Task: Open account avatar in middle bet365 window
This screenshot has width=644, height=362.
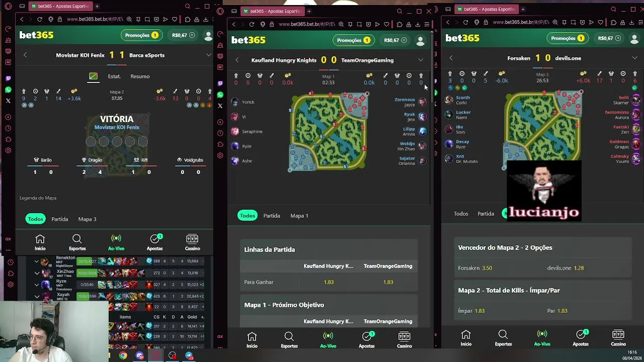Action: [x=421, y=40]
